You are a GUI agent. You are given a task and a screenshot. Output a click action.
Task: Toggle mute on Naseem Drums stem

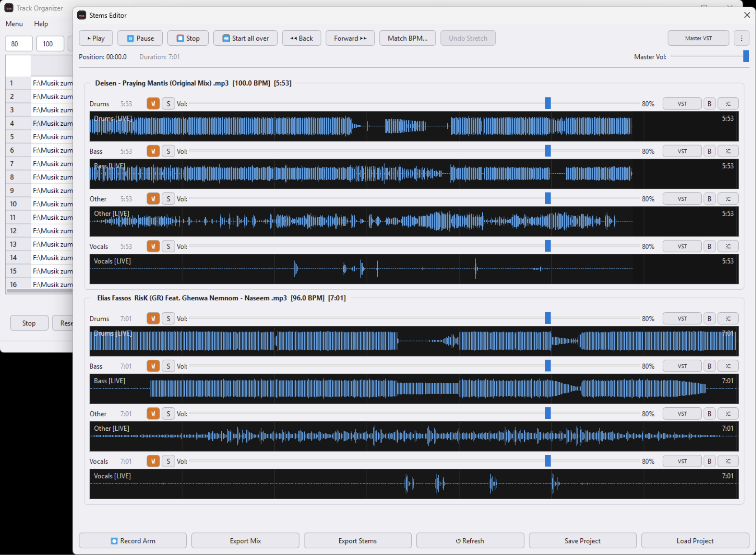click(x=153, y=319)
